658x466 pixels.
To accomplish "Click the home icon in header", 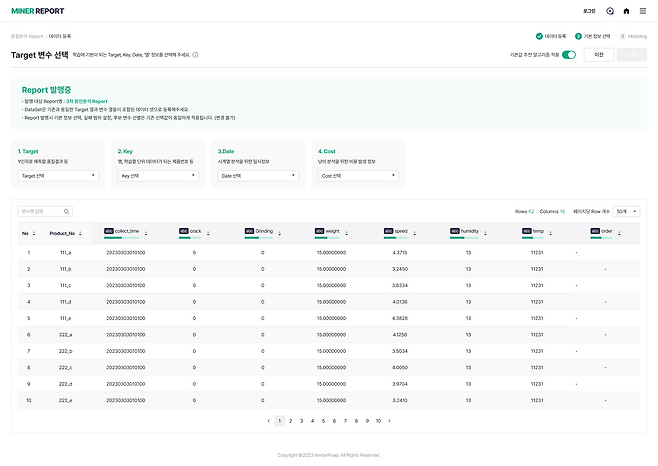I will (x=626, y=11).
